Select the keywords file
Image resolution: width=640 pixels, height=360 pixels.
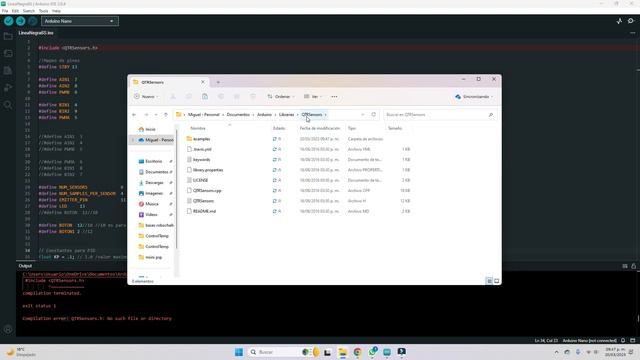click(x=201, y=160)
